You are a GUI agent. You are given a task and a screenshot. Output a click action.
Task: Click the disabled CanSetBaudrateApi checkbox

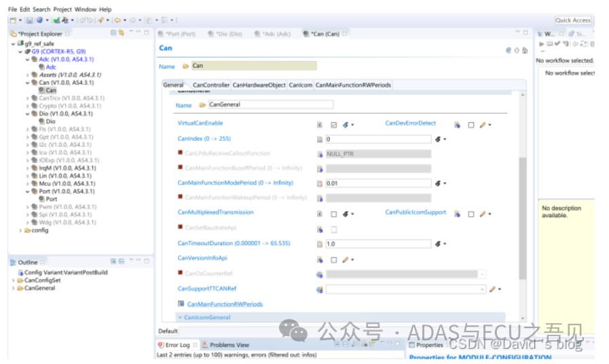(333, 230)
